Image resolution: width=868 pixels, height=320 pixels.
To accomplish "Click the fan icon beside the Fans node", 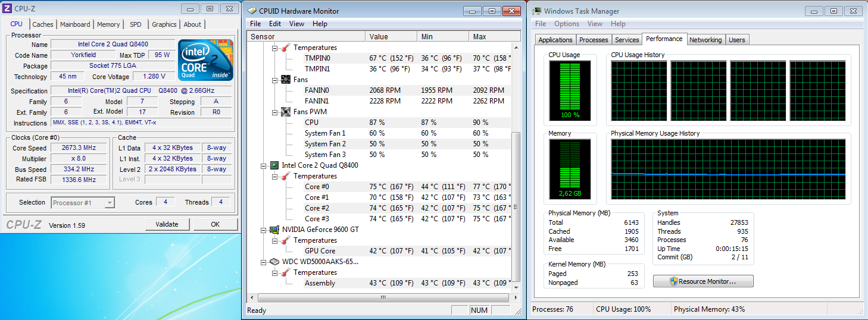I will pyautogui.click(x=286, y=80).
